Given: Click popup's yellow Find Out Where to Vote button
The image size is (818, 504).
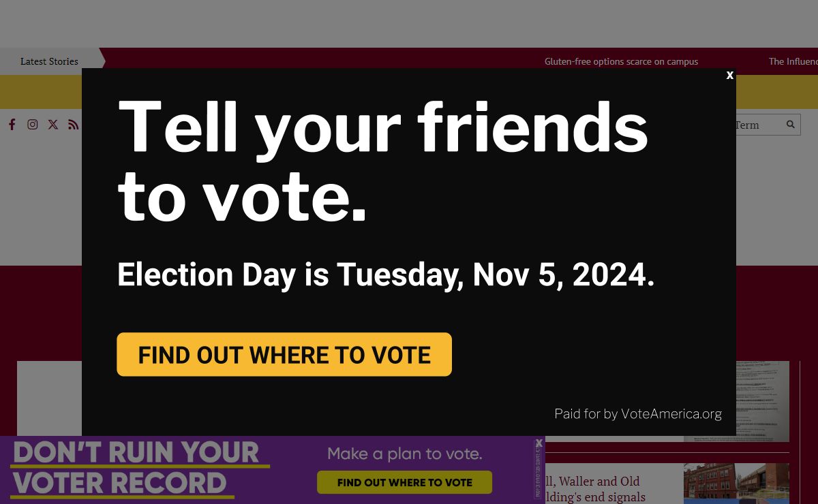Looking at the screenshot, I should tap(284, 354).
